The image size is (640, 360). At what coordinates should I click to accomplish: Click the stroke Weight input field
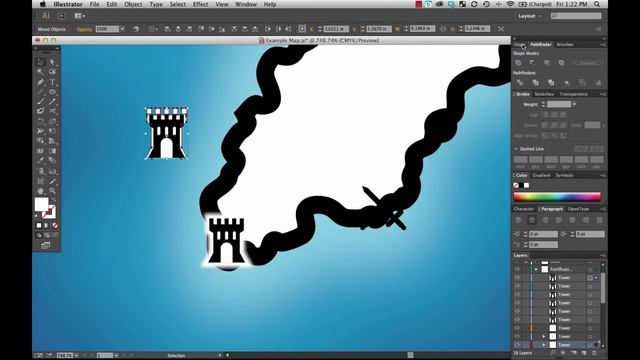pos(559,104)
